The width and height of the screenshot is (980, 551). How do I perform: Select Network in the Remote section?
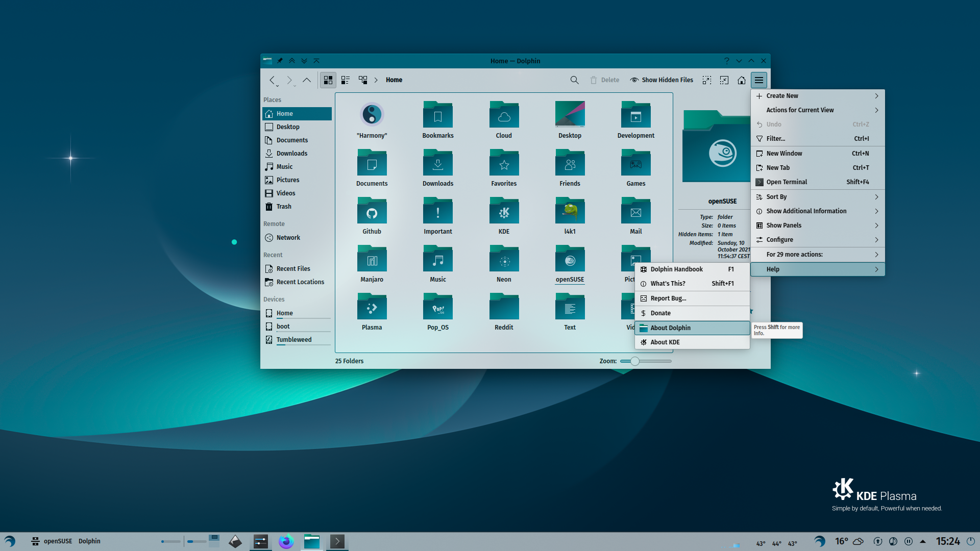click(x=297, y=238)
